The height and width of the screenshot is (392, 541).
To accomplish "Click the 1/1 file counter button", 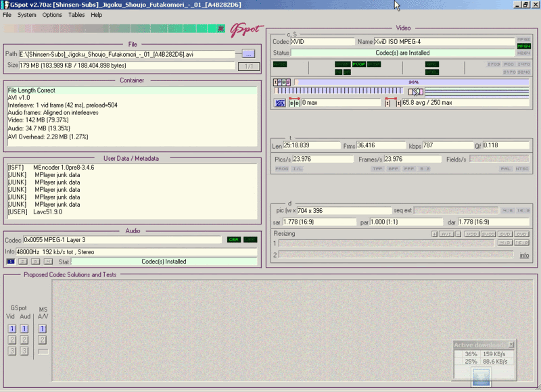I will (x=249, y=66).
